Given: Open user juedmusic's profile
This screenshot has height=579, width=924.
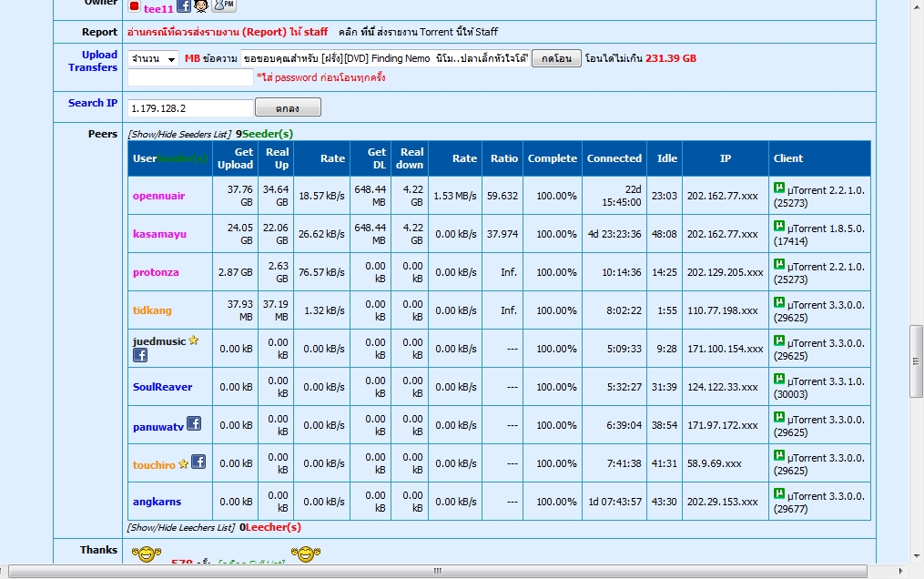Looking at the screenshot, I should point(159,341).
